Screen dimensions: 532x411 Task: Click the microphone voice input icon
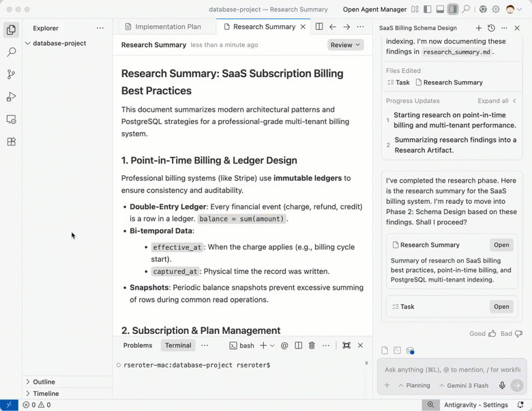click(x=502, y=385)
